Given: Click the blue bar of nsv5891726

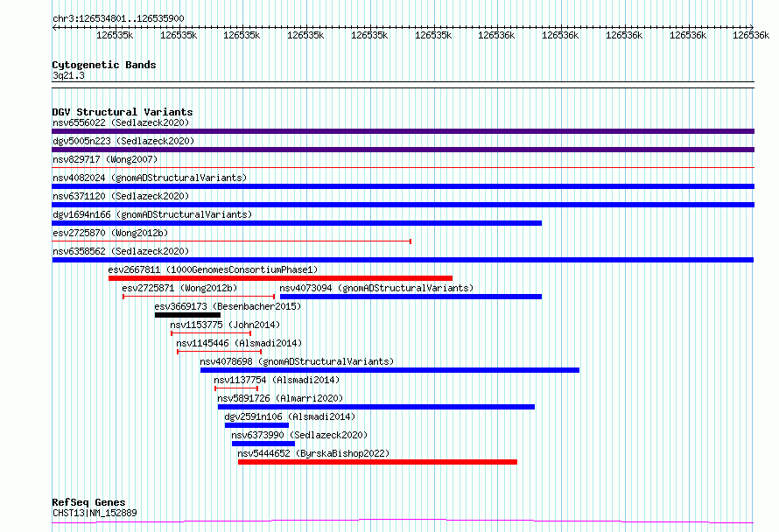Looking at the screenshot, I should 376,407.
